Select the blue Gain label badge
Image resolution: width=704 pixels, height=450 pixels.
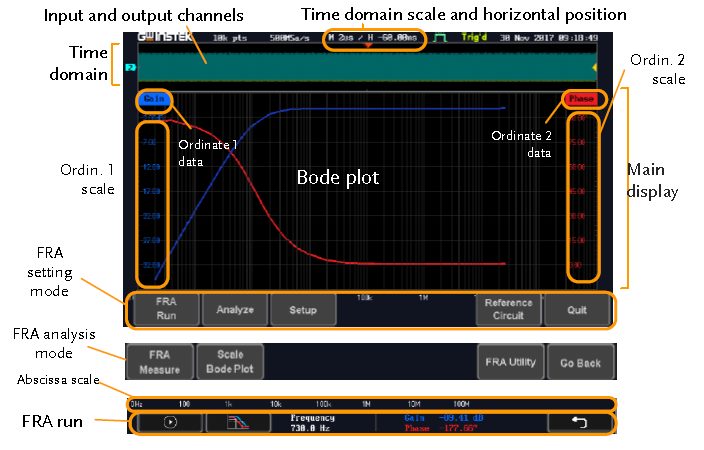(x=154, y=99)
